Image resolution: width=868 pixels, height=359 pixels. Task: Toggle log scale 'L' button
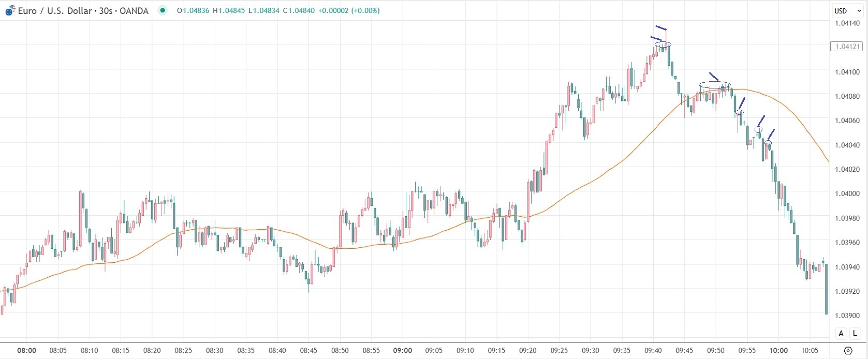click(855, 334)
